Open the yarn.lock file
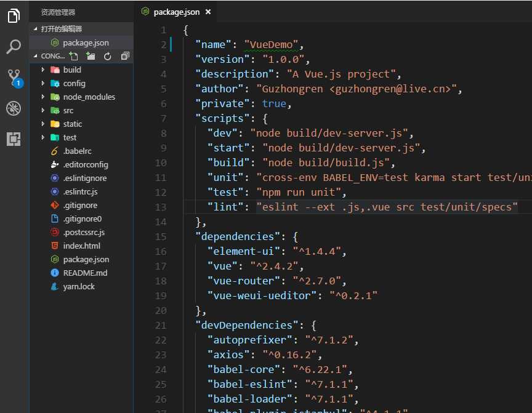Screen dimensions: 532x413 click(x=79, y=287)
